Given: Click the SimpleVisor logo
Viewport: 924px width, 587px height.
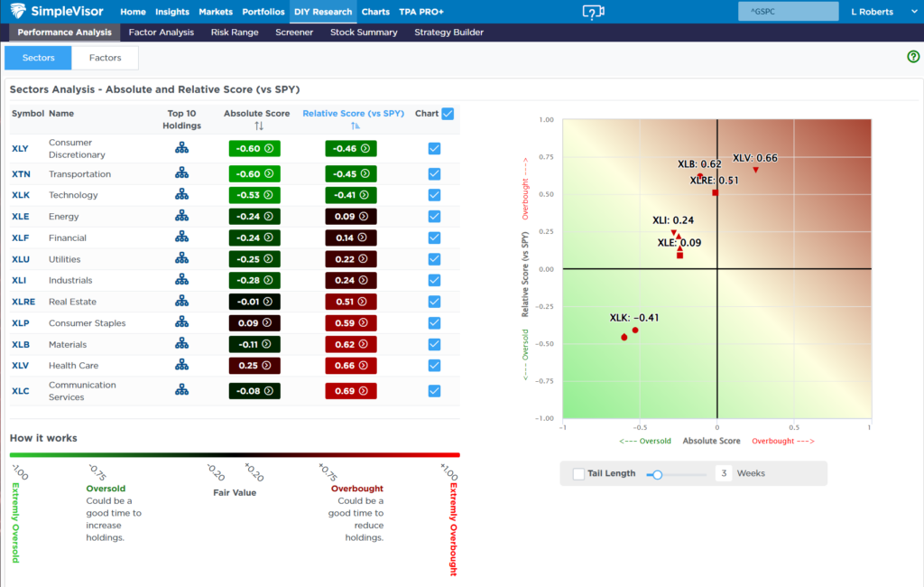Looking at the screenshot, I should tap(57, 11).
